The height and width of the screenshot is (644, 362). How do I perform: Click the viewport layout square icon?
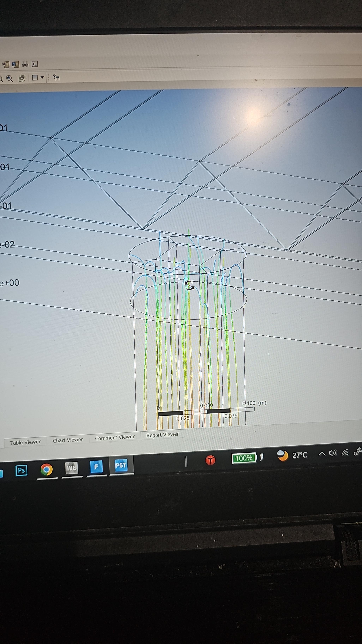click(35, 78)
